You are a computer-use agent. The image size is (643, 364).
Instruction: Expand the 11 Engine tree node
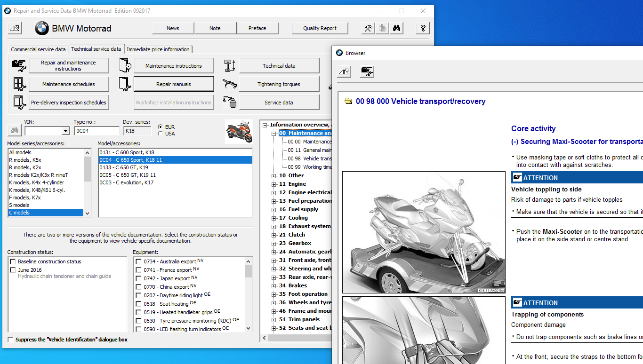[x=274, y=184]
